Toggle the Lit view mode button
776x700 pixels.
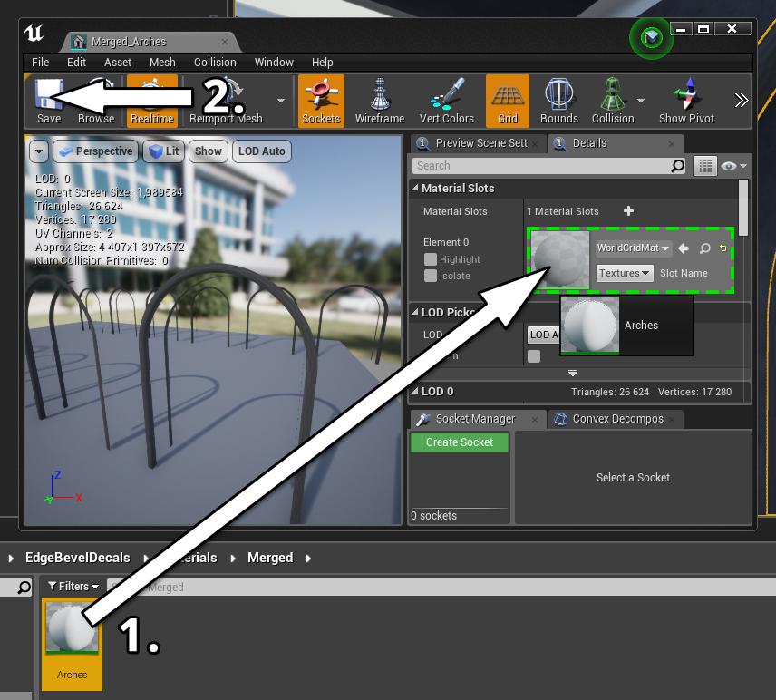pos(164,151)
